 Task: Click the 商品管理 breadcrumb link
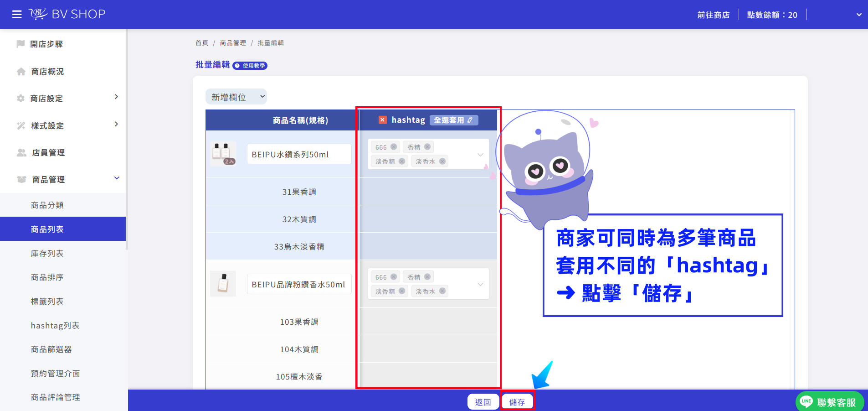pyautogui.click(x=233, y=43)
